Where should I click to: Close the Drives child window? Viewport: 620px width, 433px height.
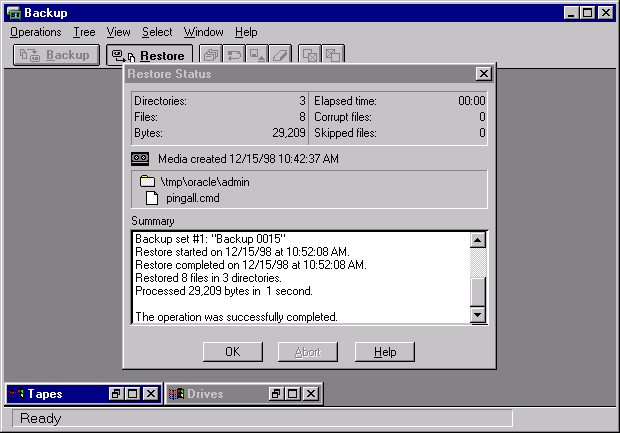tap(311, 394)
